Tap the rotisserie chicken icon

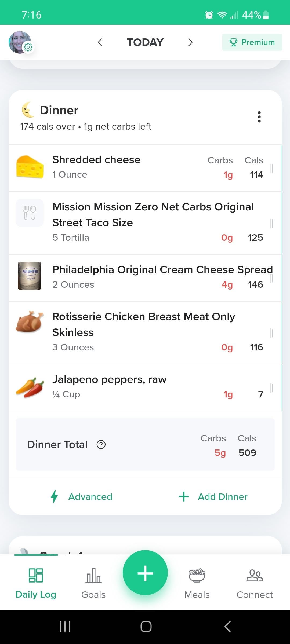[30, 322]
